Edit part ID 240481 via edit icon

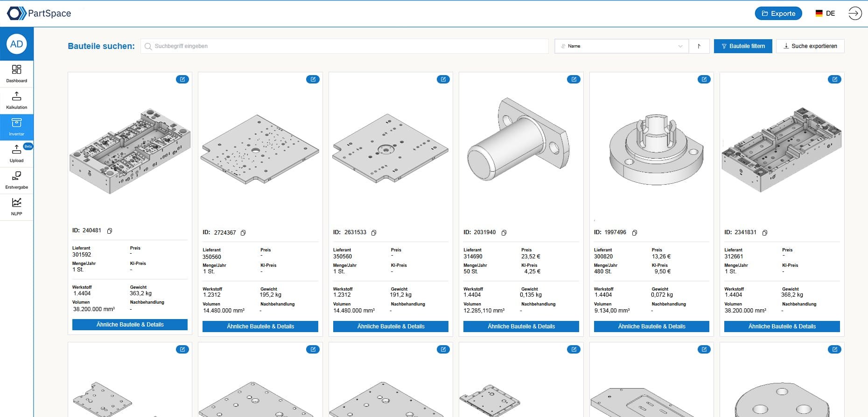[x=182, y=79]
